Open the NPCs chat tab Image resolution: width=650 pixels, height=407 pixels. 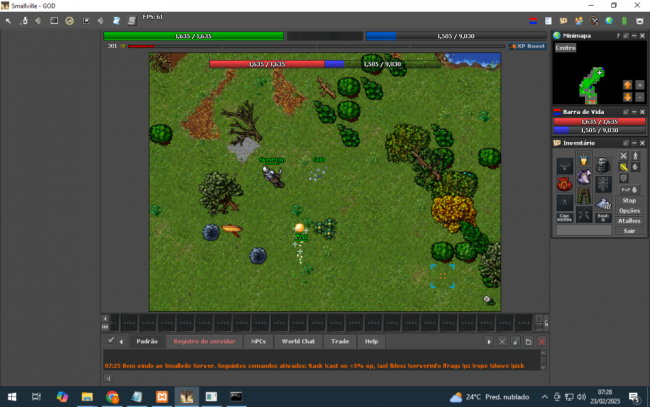[258, 342]
